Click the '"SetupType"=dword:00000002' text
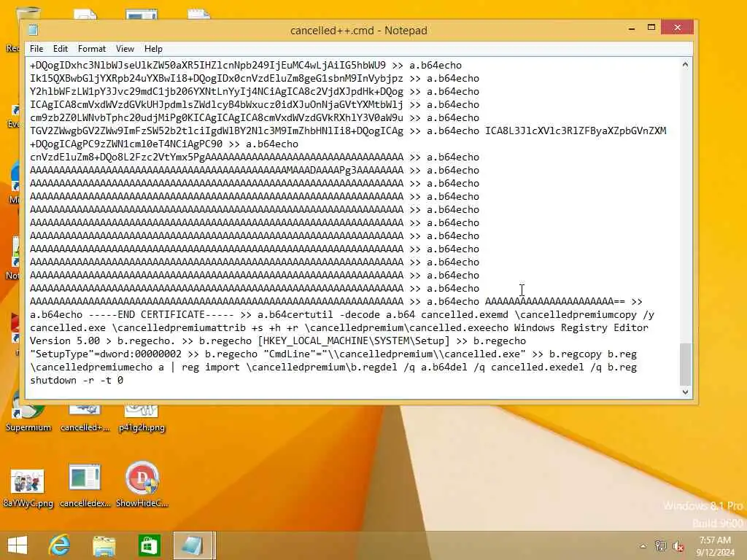747x560 pixels. (106, 354)
